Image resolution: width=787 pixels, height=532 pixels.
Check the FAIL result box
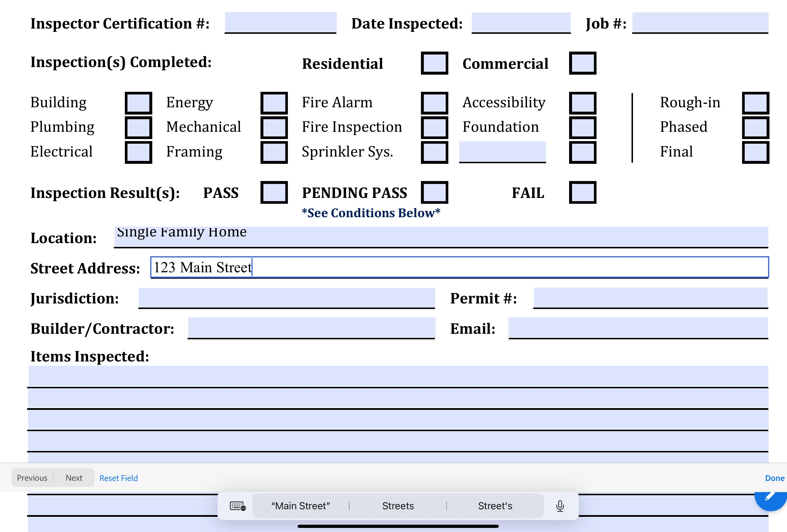pos(582,193)
